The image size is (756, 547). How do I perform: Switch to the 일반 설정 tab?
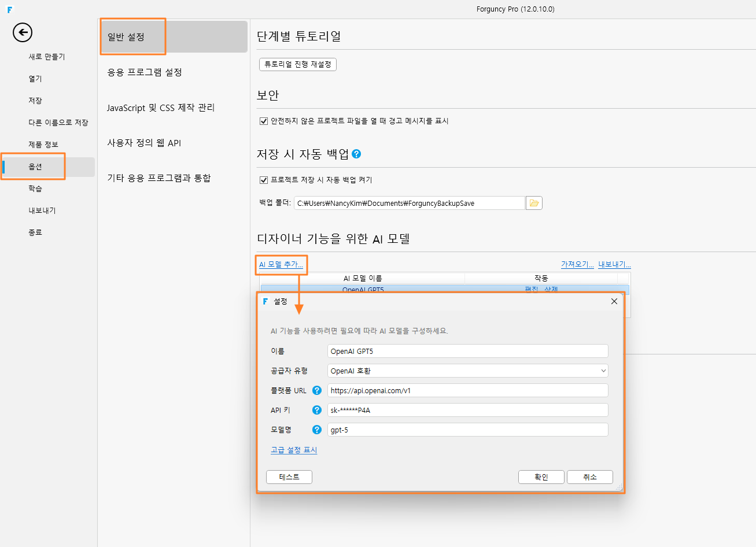174,37
